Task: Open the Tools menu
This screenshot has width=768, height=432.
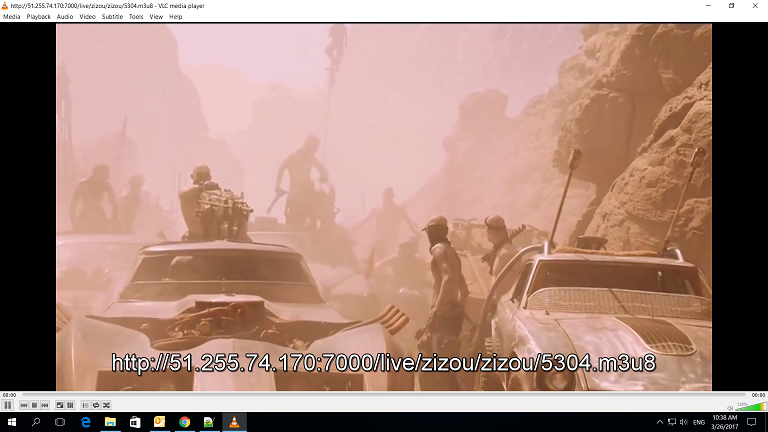Action: [136, 17]
